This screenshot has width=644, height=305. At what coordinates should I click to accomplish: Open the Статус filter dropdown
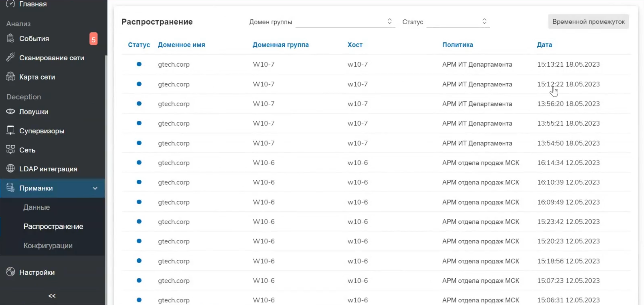coord(458,22)
